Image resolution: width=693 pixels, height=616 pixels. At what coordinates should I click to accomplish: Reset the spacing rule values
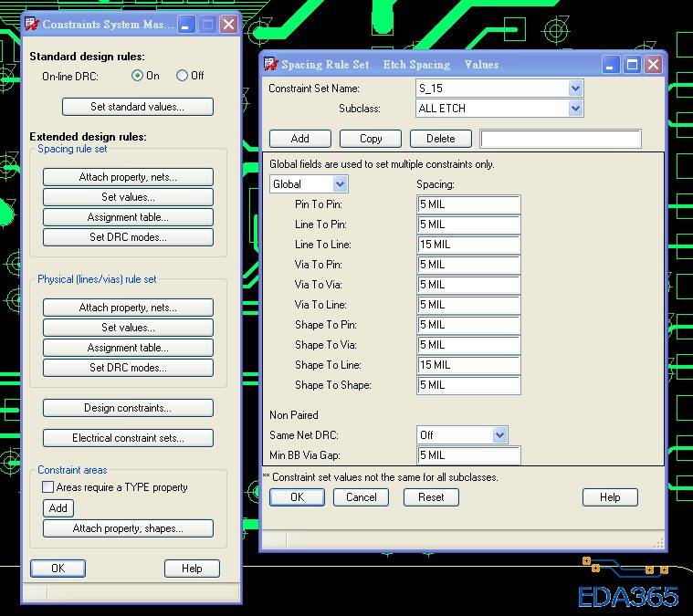pos(431,497)
